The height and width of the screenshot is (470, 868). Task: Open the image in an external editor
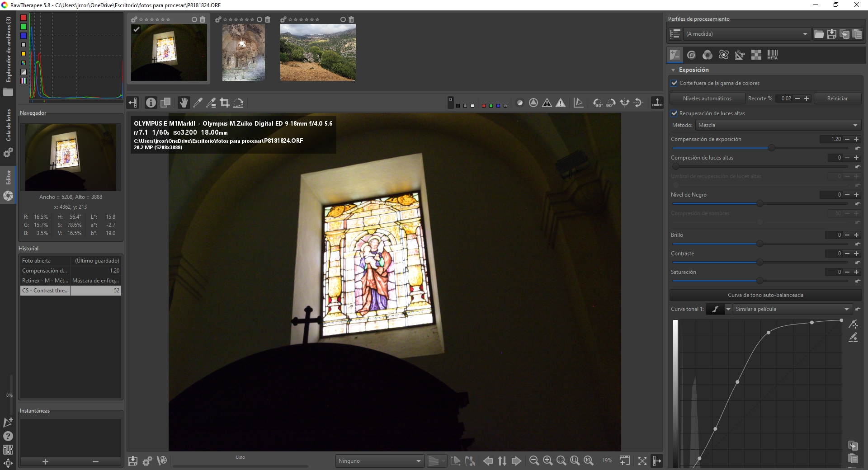coord(162,461)
